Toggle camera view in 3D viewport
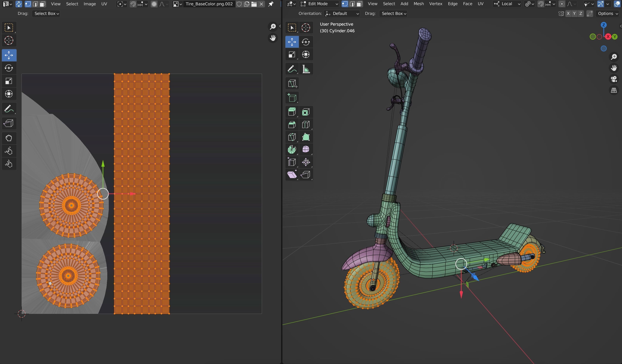This screenshot has width=622, height=364. 614,79
